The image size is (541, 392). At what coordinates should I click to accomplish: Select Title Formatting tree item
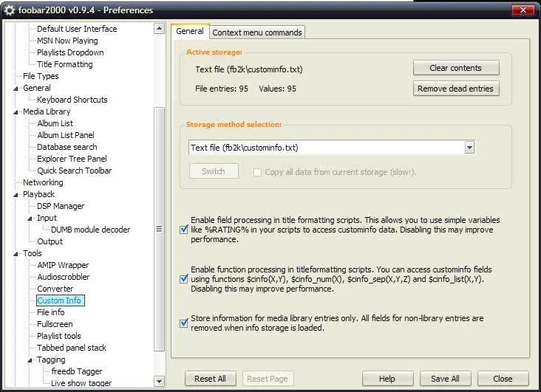point(65,64)
